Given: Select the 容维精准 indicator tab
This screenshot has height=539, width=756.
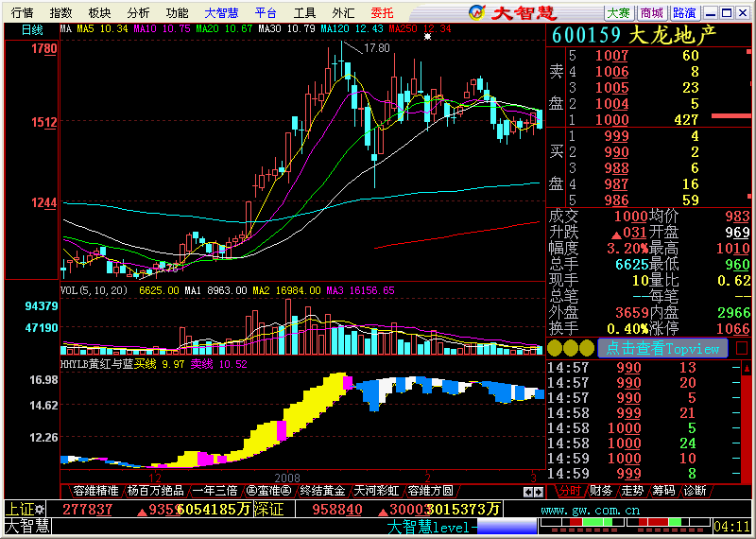Looking at the screenshot, I should pos(95,491).
